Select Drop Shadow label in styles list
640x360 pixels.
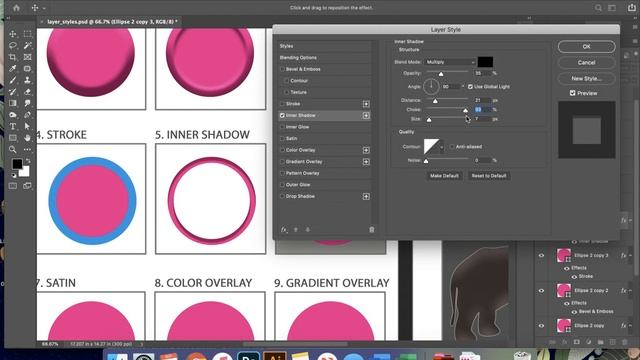coord(300,196)
